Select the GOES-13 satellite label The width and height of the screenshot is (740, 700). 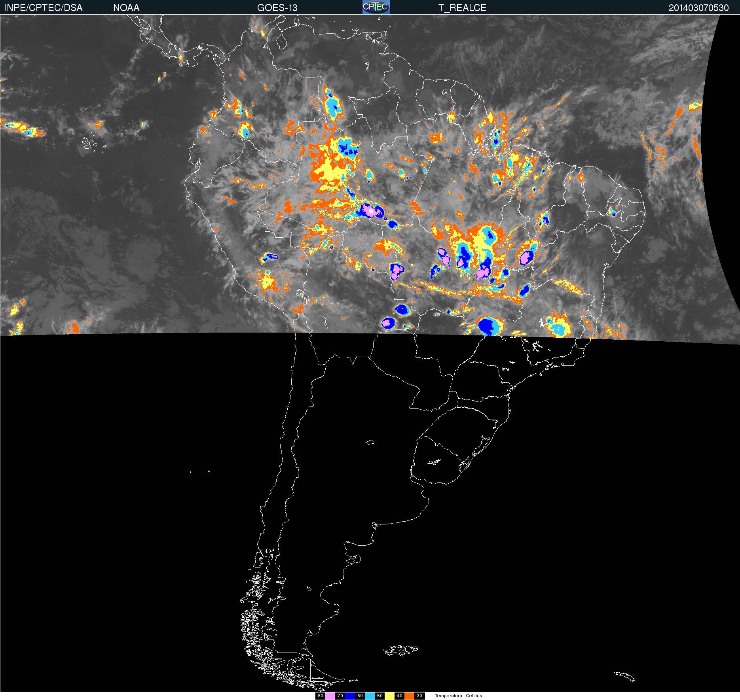point(277,8)
